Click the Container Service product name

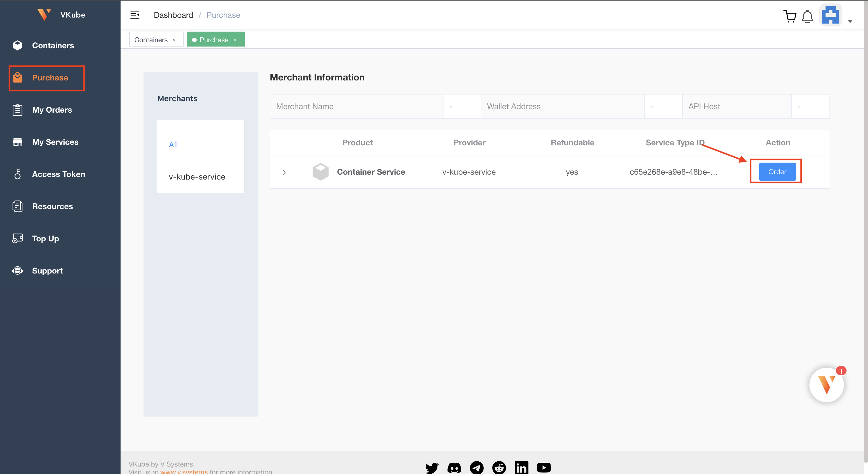[x=371, y=172]
